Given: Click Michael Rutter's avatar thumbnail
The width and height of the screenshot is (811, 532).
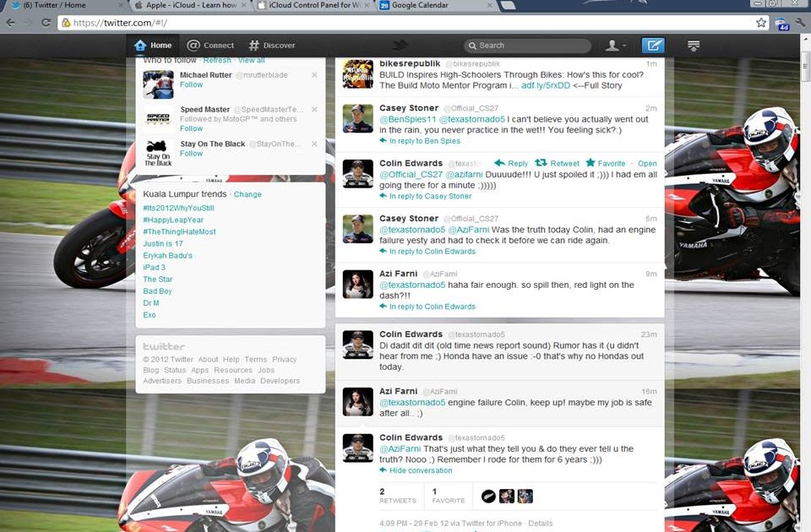Looking at the screenshot, I should tap(158, 84).
